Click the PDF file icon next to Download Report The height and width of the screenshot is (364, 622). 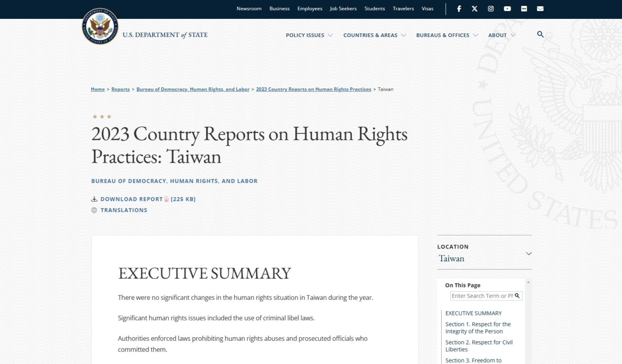pos(167,199)
